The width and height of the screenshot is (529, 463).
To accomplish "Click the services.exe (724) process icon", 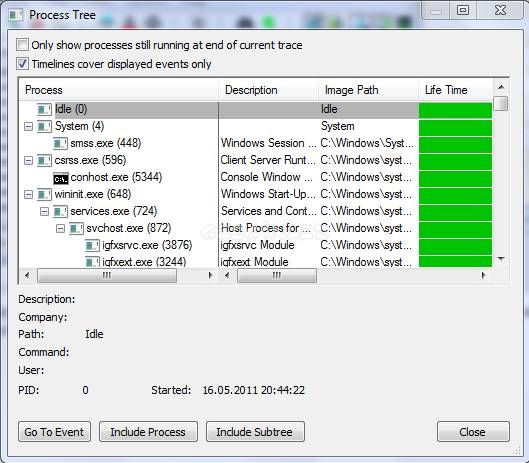I will point(60,212).
